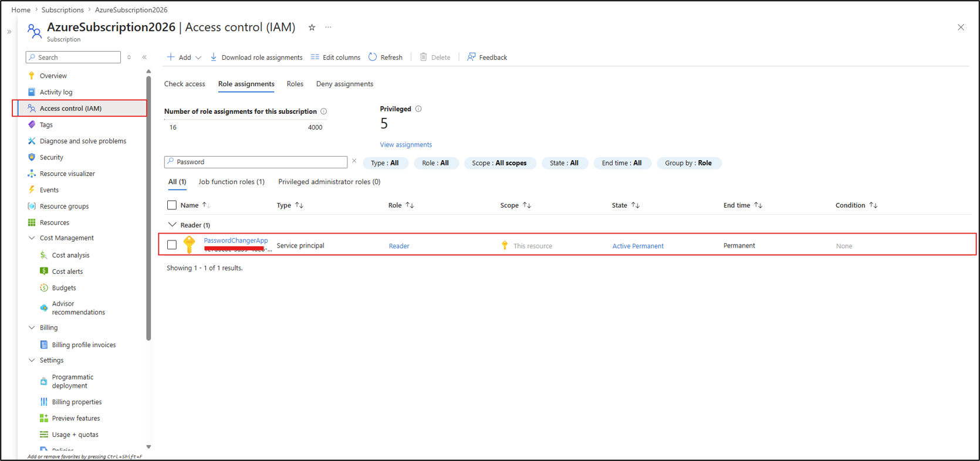Viewport: 980px width, 461px height.
Task: Open the Cost analysis icon
Action: [44, 255]
